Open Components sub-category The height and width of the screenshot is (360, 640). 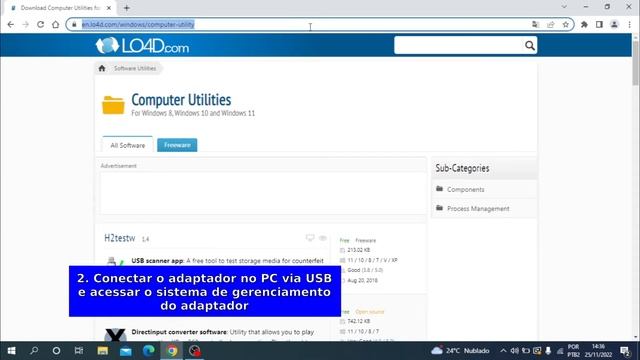pyautogui.click(x=466, y=189)
